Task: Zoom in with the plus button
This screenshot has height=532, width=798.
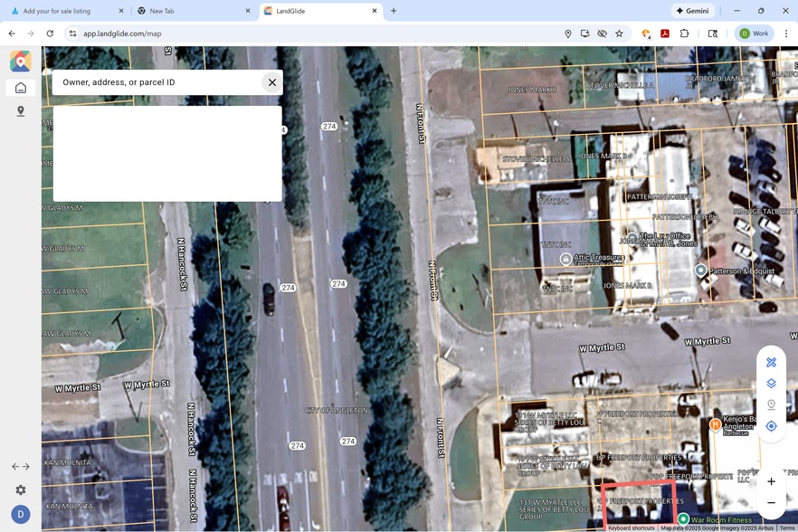Action: click(x=771, y=481)
